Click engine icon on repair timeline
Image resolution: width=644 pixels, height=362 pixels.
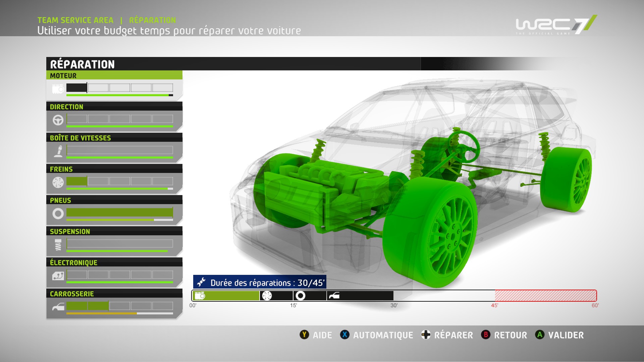click(200, 296)
